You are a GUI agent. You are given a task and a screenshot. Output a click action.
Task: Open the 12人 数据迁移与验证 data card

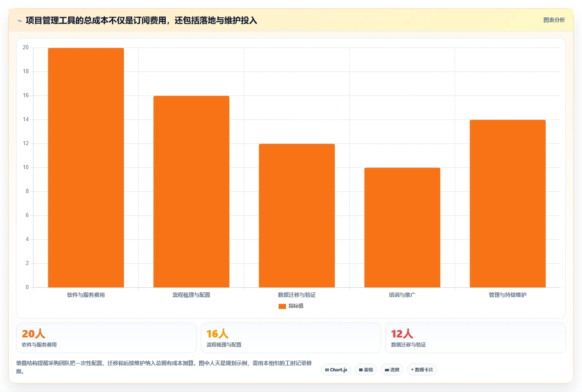point(475,338)
